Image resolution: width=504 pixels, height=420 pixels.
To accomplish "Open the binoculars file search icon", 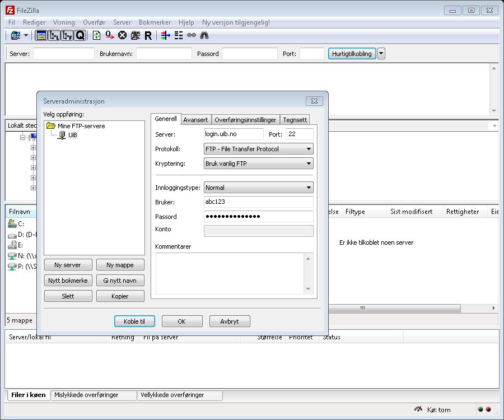I will (x=204, y=35).
